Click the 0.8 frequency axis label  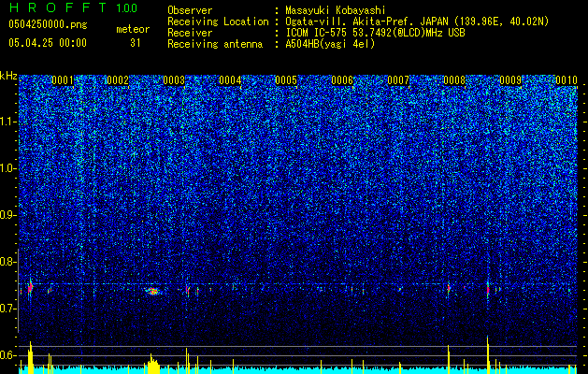click(7, 262)
